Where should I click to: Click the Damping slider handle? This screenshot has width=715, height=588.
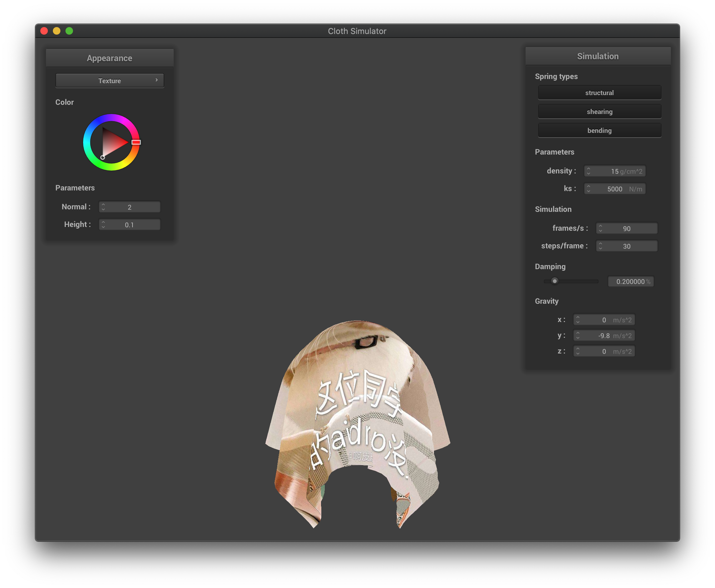(555, 281)
